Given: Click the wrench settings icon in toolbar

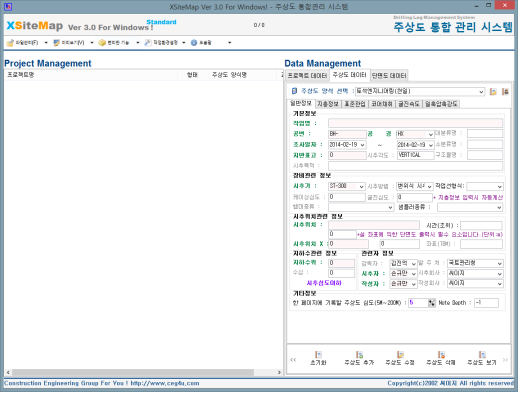Looking at the screenshot, I should (x=148, y=43).
